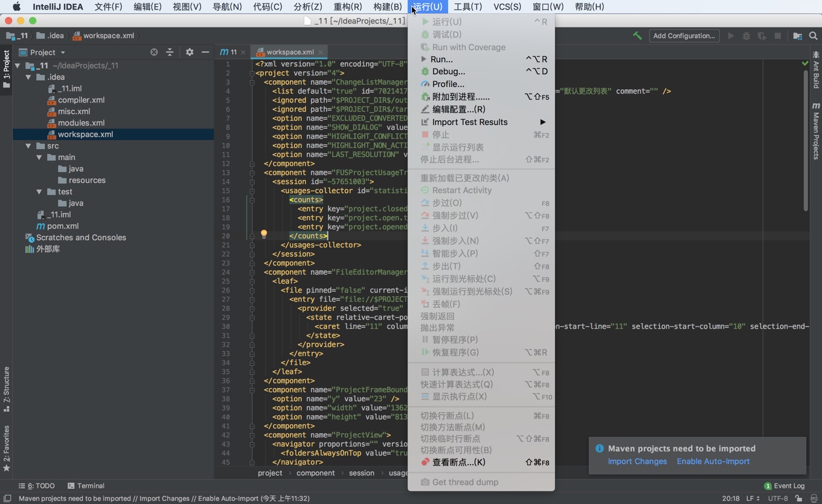The width and height of the screenshot is (822, 504).
Task: Select 查看断点 (View Breakpoints) entry
Action: point(481,462)
